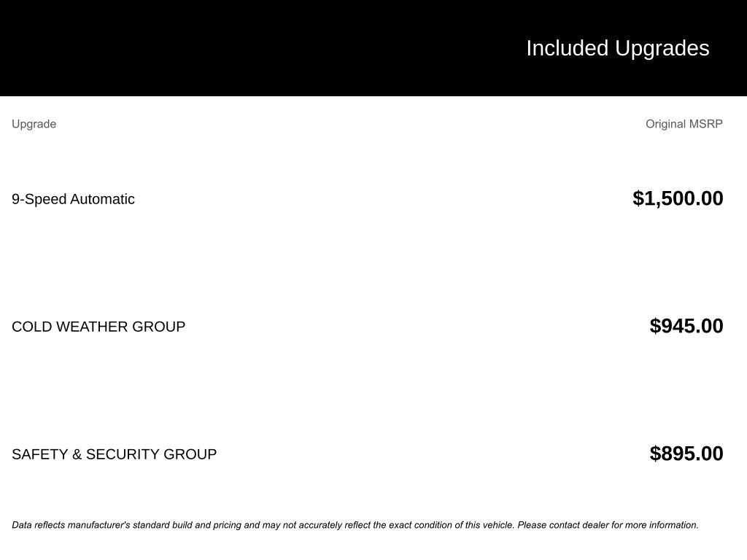Select the Upgrade column header
Image resolution: width=747 pixels, height=560 pixels.
pyautogui.click(x=34, y=124)
